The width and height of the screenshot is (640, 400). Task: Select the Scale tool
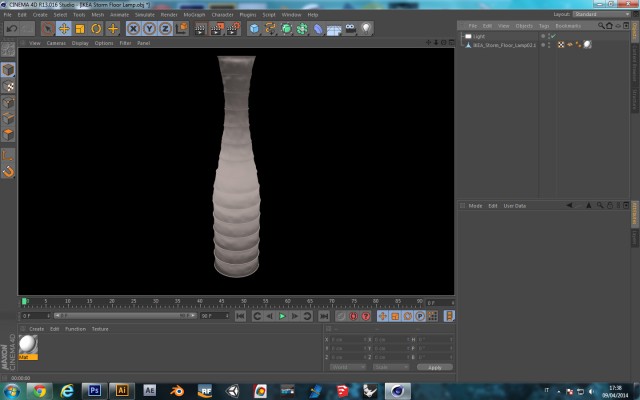(x=80, y=29)
